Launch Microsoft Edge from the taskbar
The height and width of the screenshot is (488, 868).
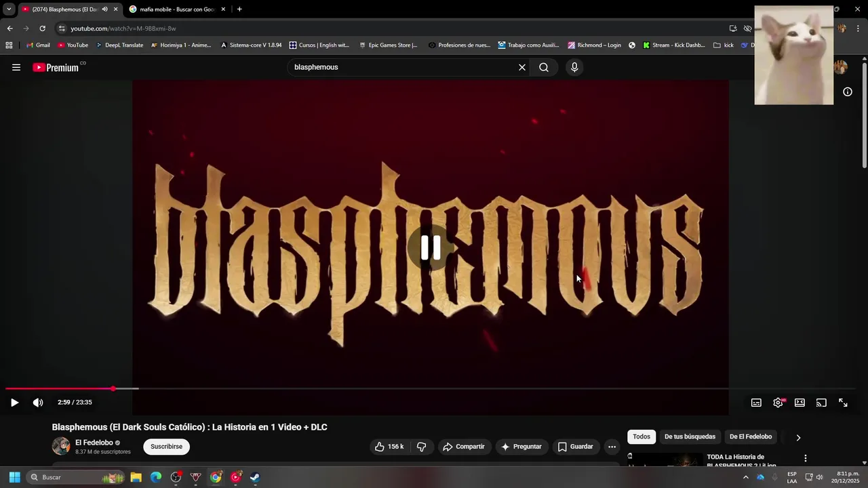click(x=156, y=477)
